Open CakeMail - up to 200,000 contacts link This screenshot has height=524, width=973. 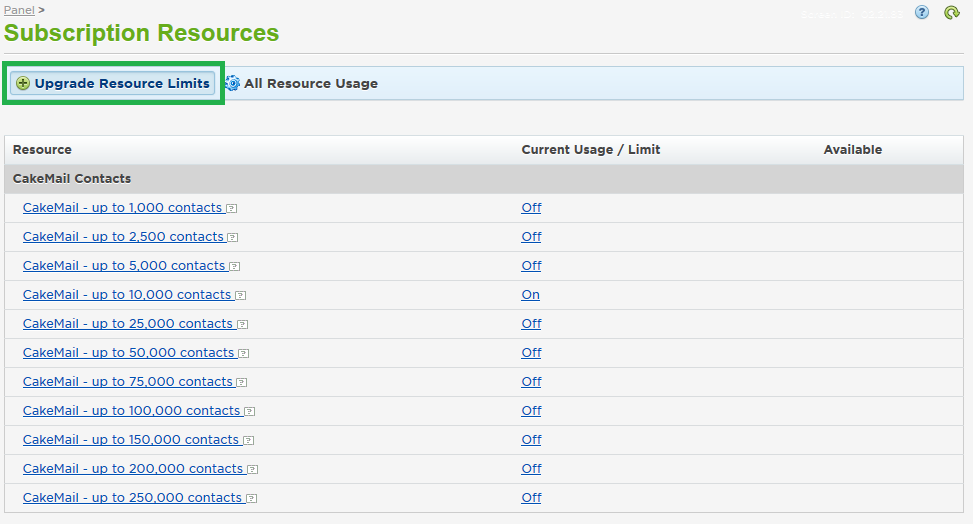click(133, 469)
